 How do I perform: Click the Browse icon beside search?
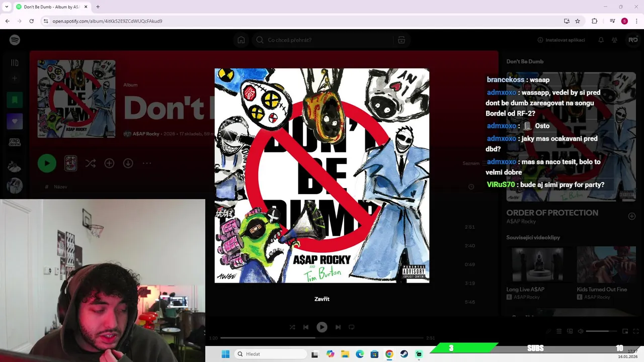(401, 40)
